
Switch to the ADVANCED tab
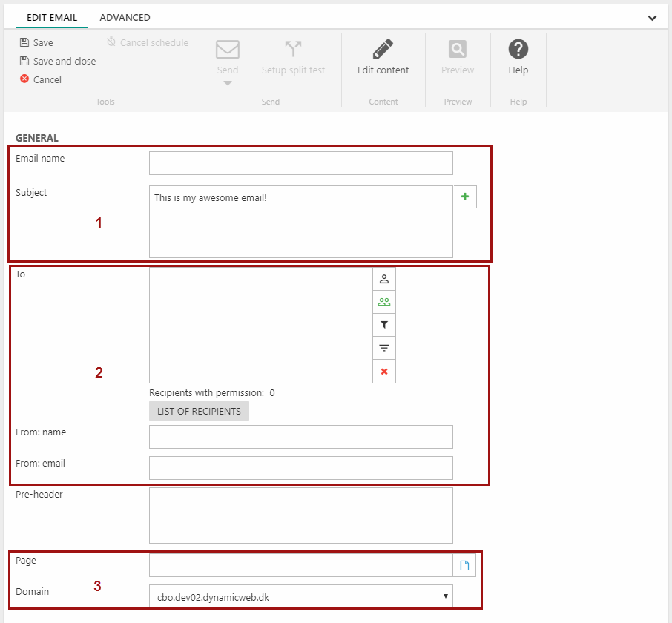point(125,17)
